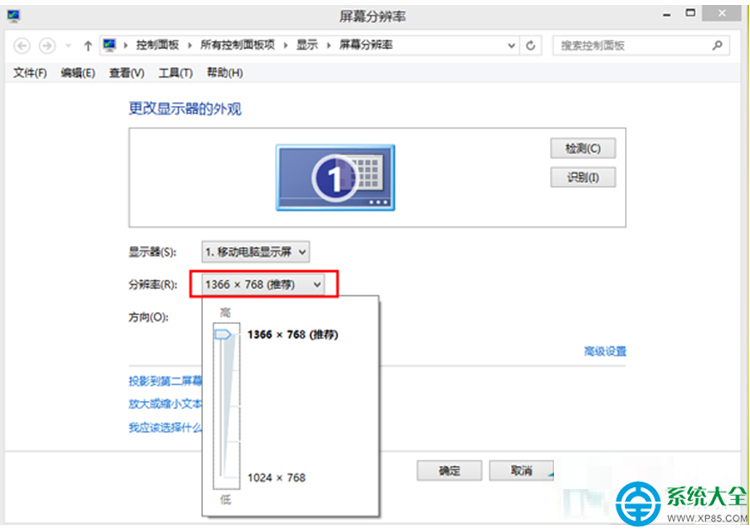This screenshot has height=529, width=750.
Task: Open 放大或缩小文本 link
Action: coord(165,404)
